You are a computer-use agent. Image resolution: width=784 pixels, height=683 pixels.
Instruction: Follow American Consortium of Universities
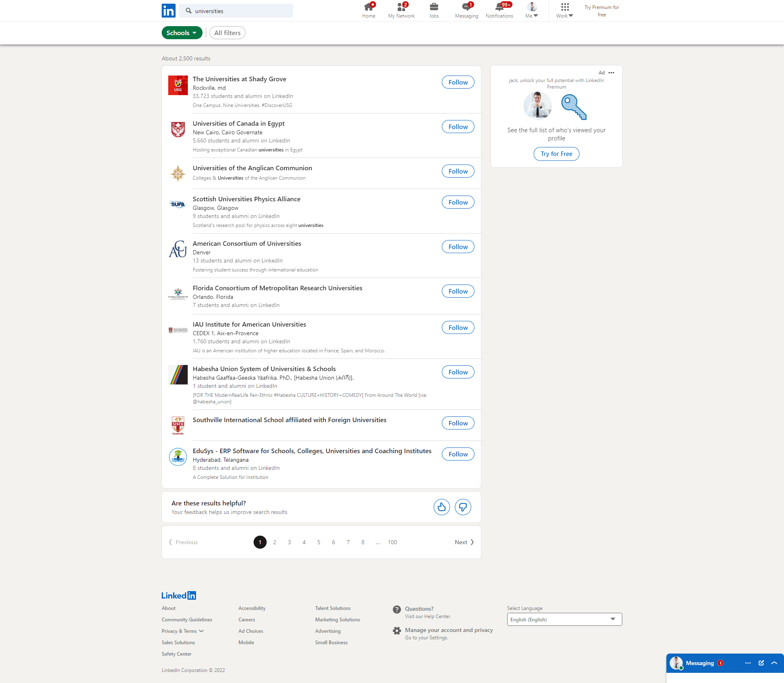click(x=458, y=247)
